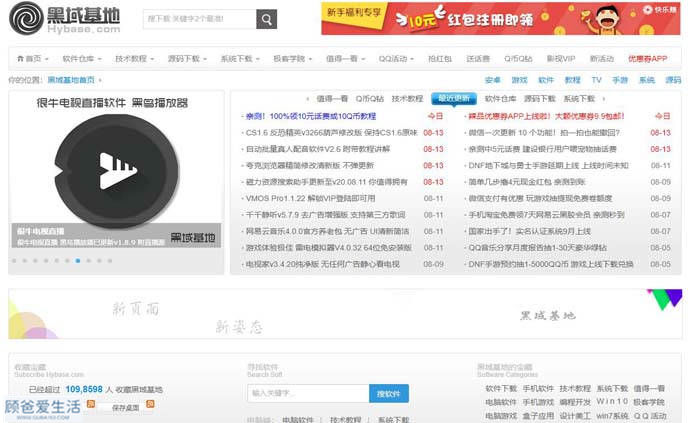Viewport: 690px width, 423px height.
Task: Open article QQ音乐分享月度报告
Action: (537, 248)
